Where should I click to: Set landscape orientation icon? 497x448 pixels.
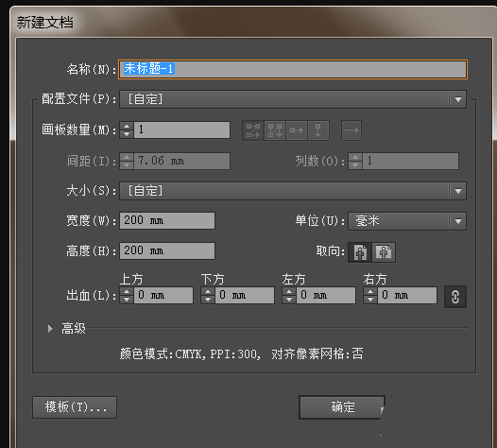384,252
